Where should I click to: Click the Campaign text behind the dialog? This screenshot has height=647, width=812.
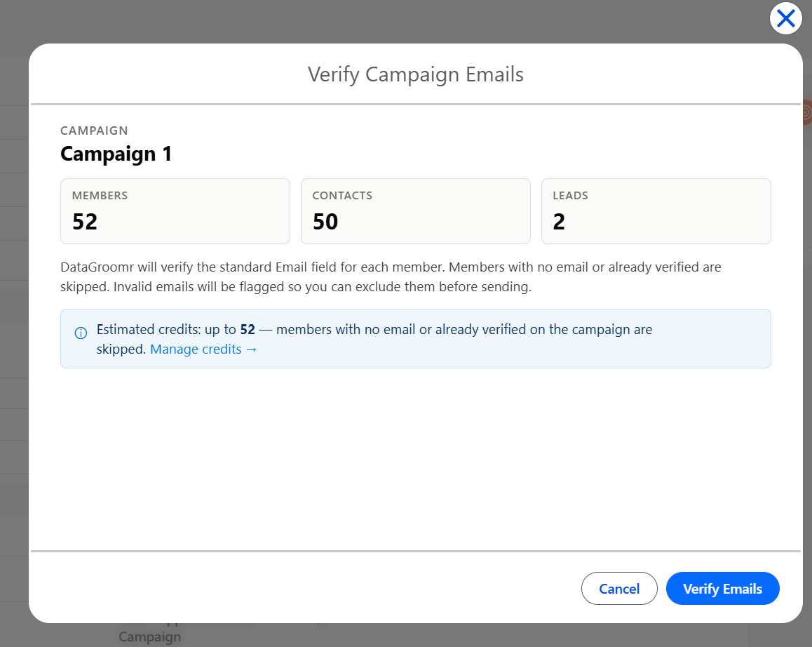149,636
